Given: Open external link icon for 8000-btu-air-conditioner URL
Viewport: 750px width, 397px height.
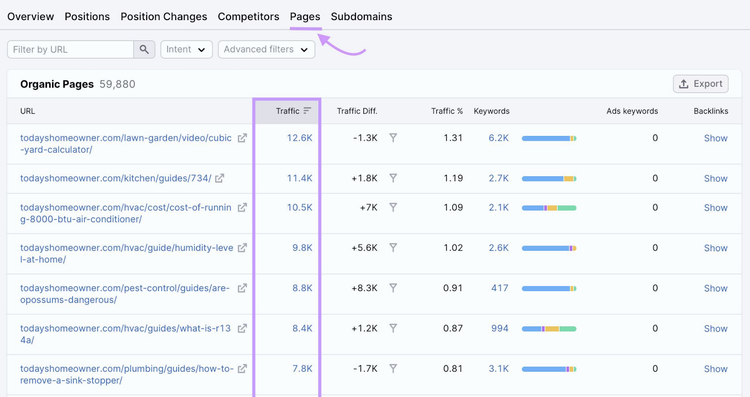Looking at the screenshot, I should click(x=243, y=208).
